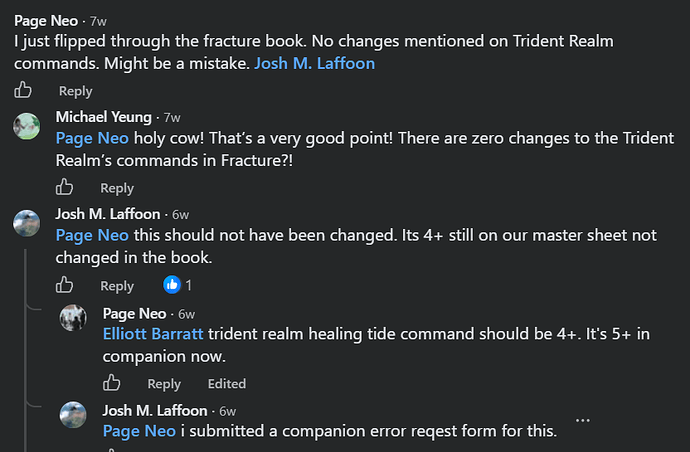The width and height of the screenshot is (690, 452).
Task: Open Michael Yeung author name link
Action: pos(103,117)
